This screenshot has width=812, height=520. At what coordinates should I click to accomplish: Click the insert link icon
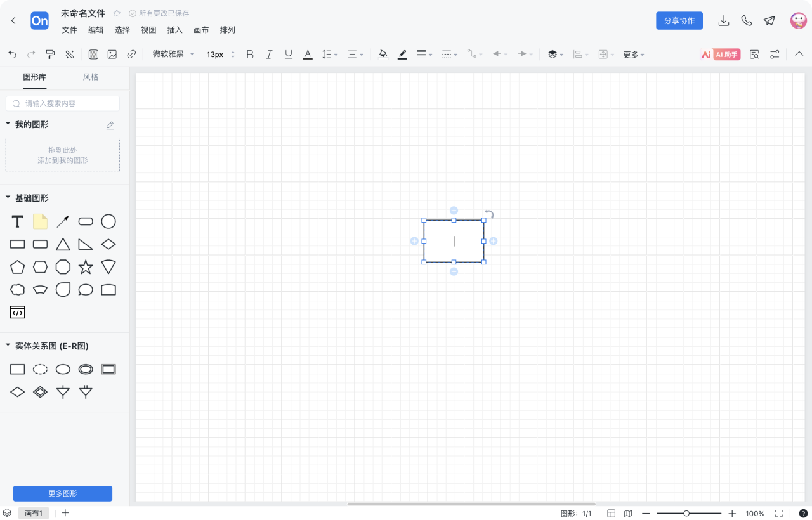[x=131, y=55]
